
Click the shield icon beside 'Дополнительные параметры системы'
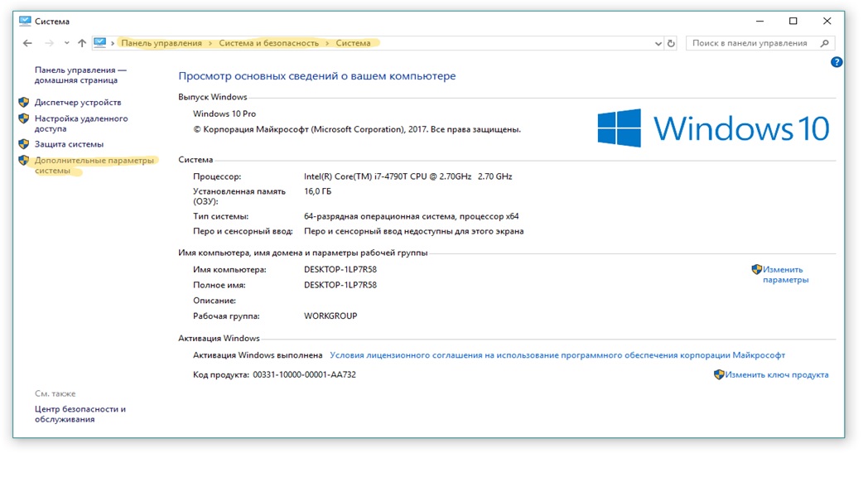24,161
